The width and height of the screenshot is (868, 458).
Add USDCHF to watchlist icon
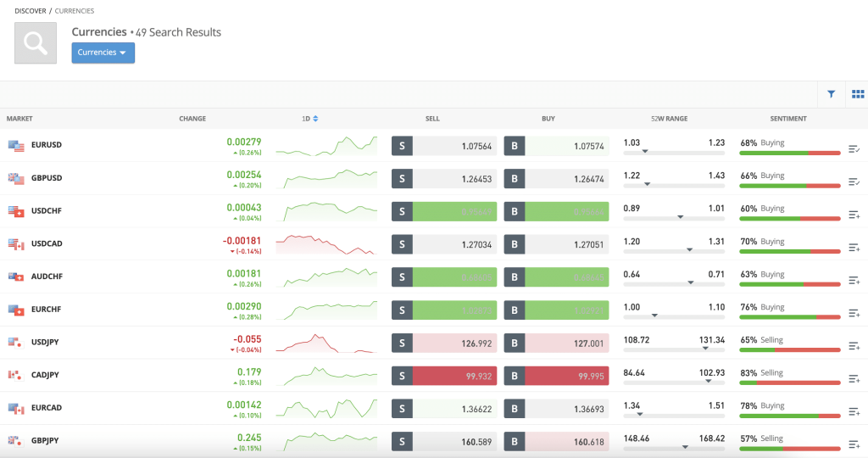(x=854, y=215)
